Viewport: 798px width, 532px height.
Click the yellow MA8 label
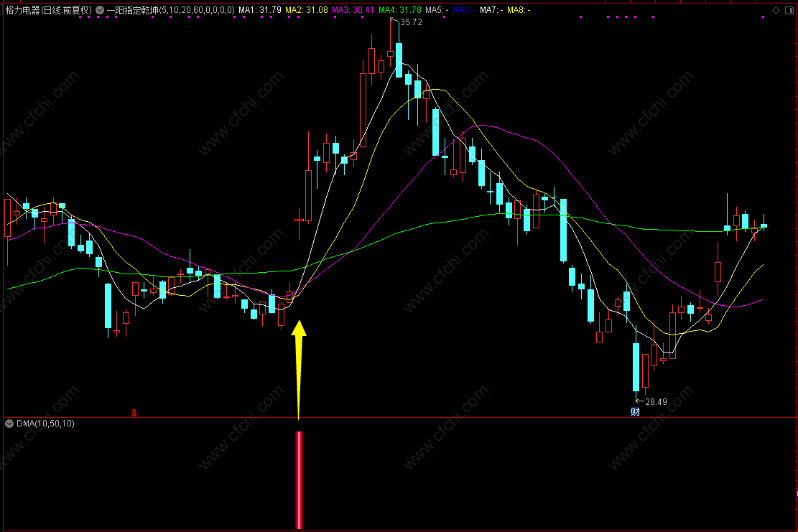[519, 10]
